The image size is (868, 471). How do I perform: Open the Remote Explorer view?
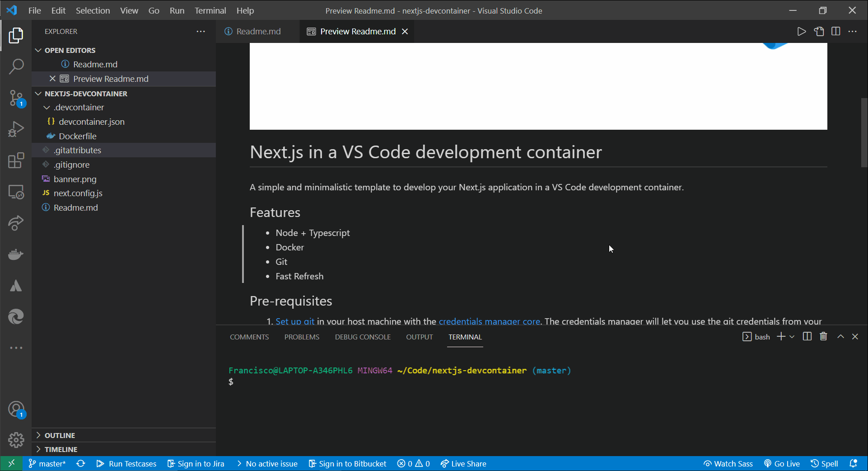coord(16,192)
